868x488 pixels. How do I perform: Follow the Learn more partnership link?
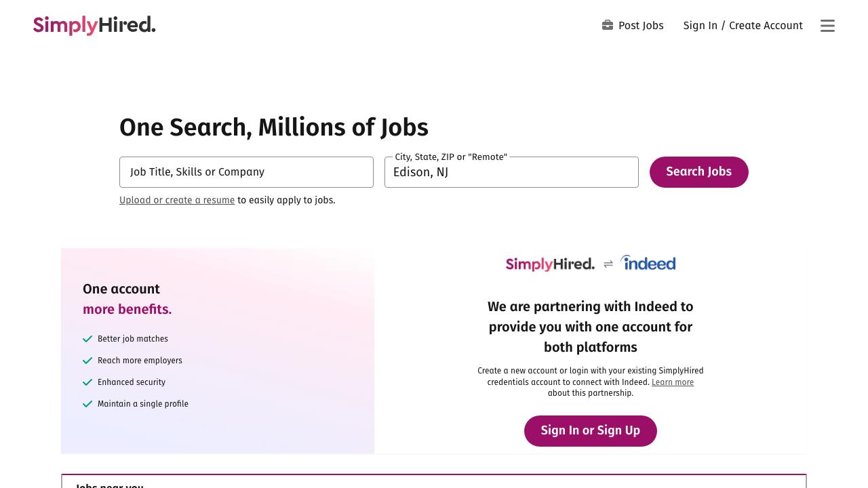pos(672,382)
